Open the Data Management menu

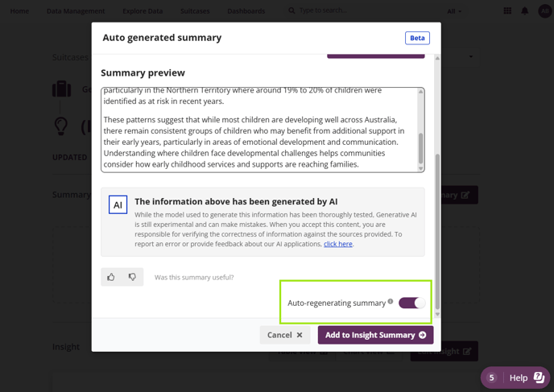(x=76, y=11)
